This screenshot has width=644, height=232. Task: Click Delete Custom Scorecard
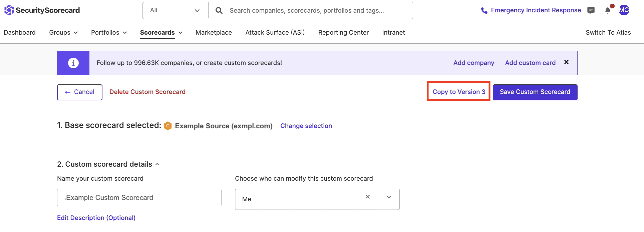point(147,92)
